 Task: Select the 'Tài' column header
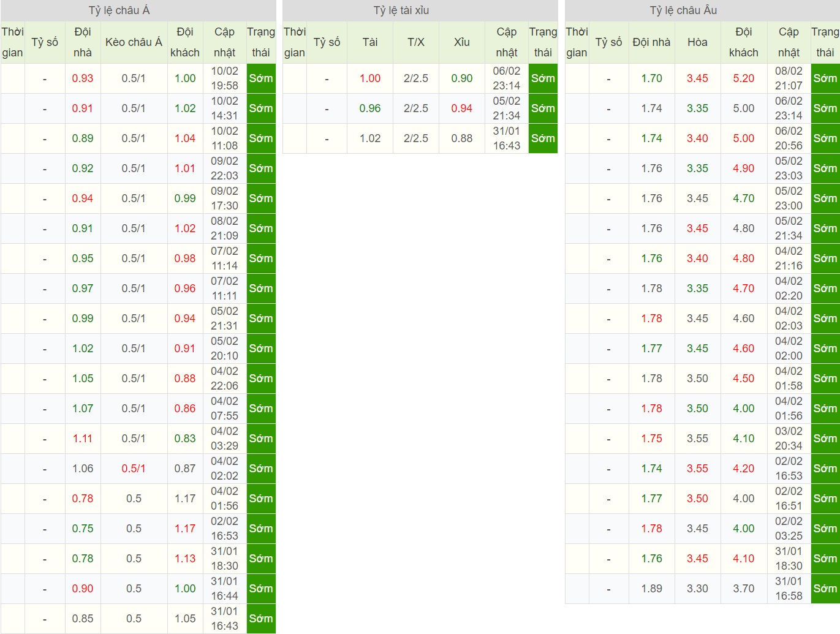[x=370, y=42]
